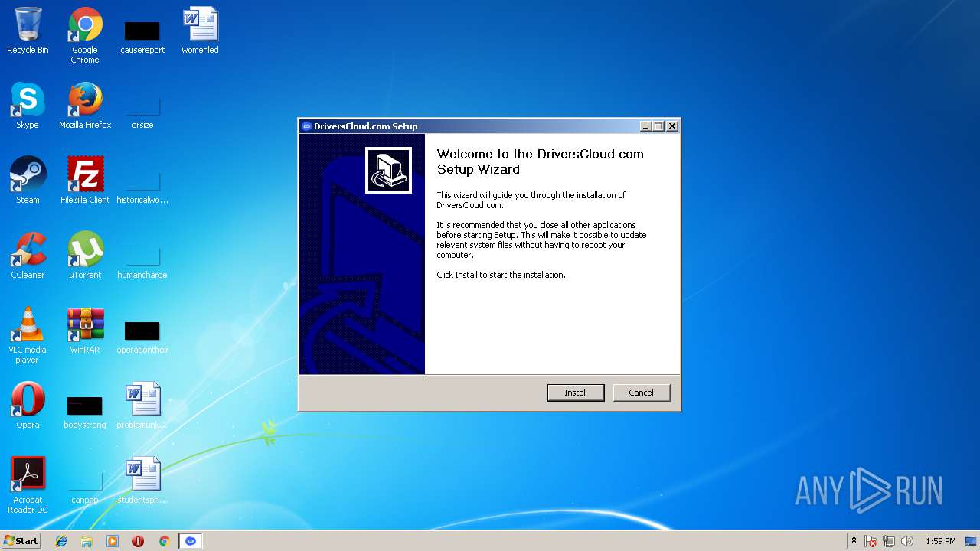This screenshot has width=980, height=551.
Task: Select DriversCloud setup taskbar button
Action: pyautogui.click(x=191, y=541)
